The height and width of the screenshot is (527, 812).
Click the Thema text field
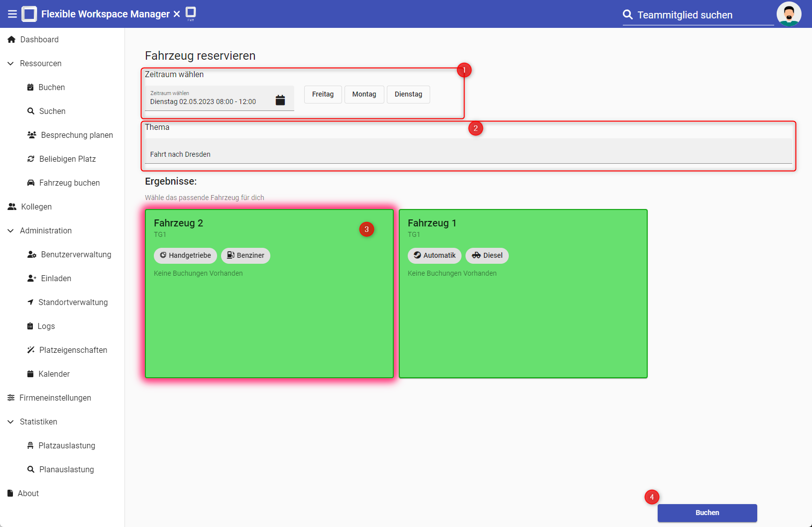(468, 154)
